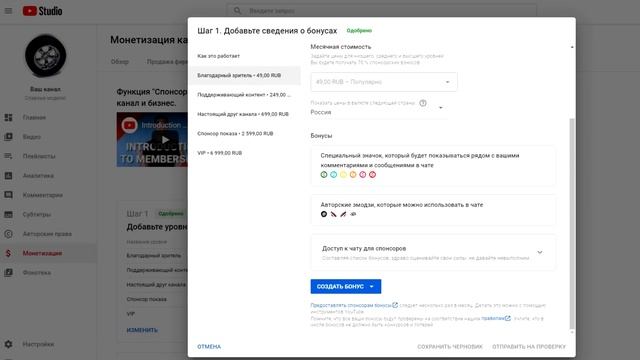
Task: Click Аналитика label in sidebar
Action: [x=38, y=176]
